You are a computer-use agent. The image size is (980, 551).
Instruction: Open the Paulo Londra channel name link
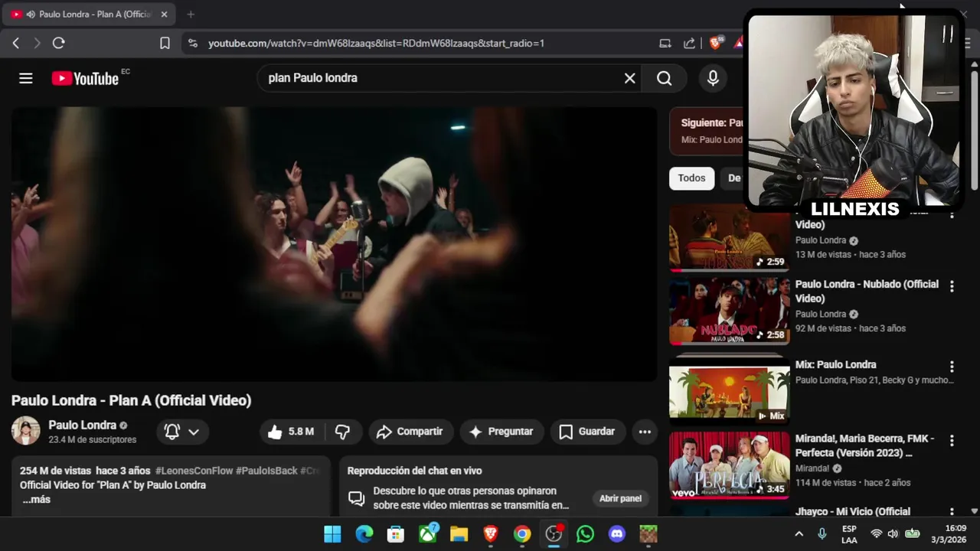pos(82,425)
